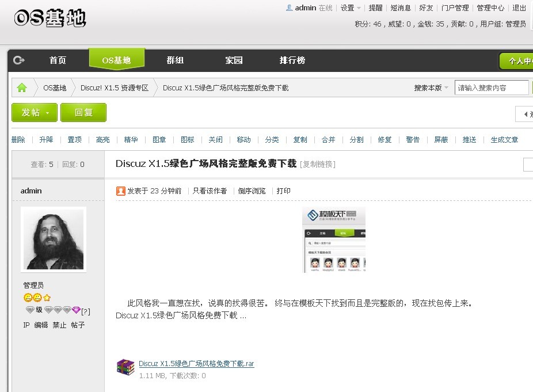
Task: Open 短消息 messages link
Action: pyautogui.click(x=401, y=8)
